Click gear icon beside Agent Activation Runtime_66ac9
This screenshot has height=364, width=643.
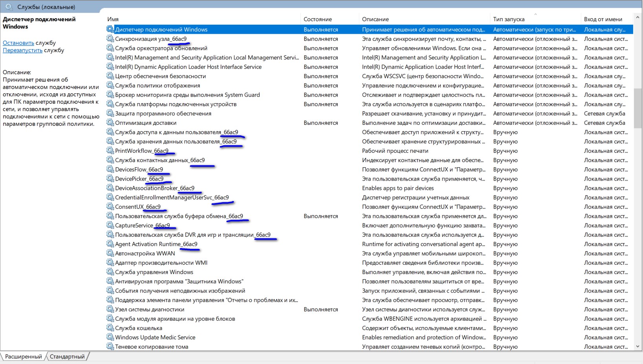tap(110, 244)
